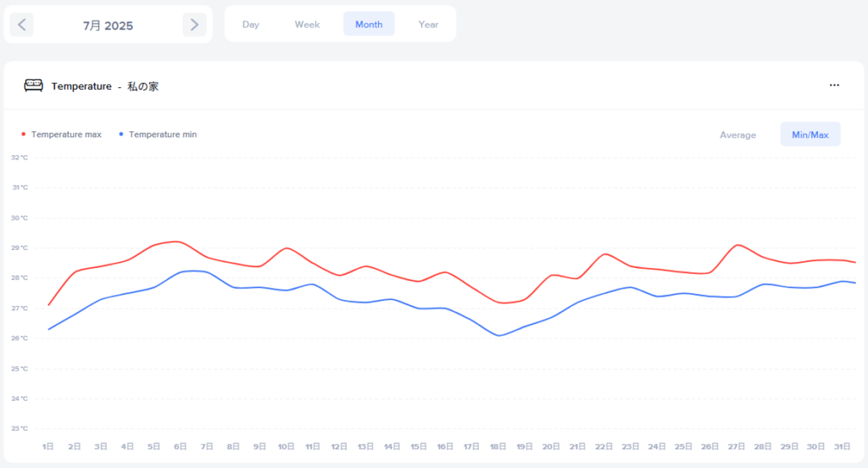Go to previous month with left arrow
This screenshot has height=468, width=868.
(22, 25)
